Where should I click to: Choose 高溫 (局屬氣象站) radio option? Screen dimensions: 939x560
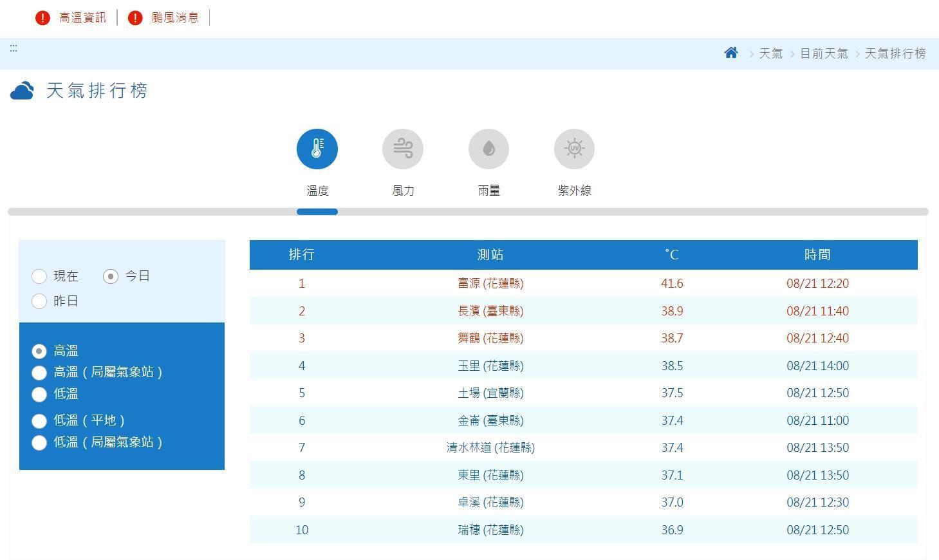[39, 373]
